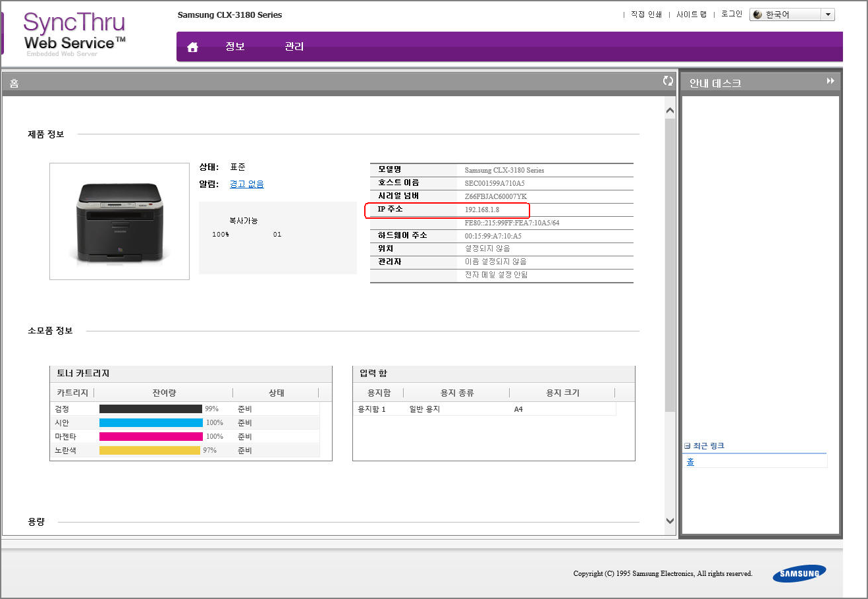Click the 잔여량 column header
The width and height of the screenshot is (868, 599).
164,393
